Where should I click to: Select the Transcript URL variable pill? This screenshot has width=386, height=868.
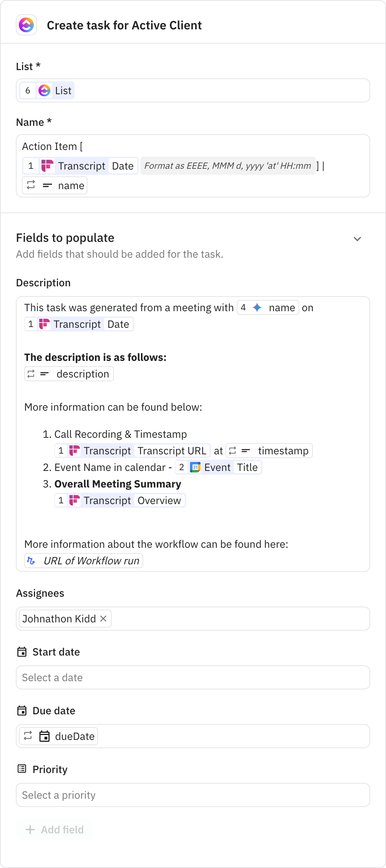pos(172,451)
